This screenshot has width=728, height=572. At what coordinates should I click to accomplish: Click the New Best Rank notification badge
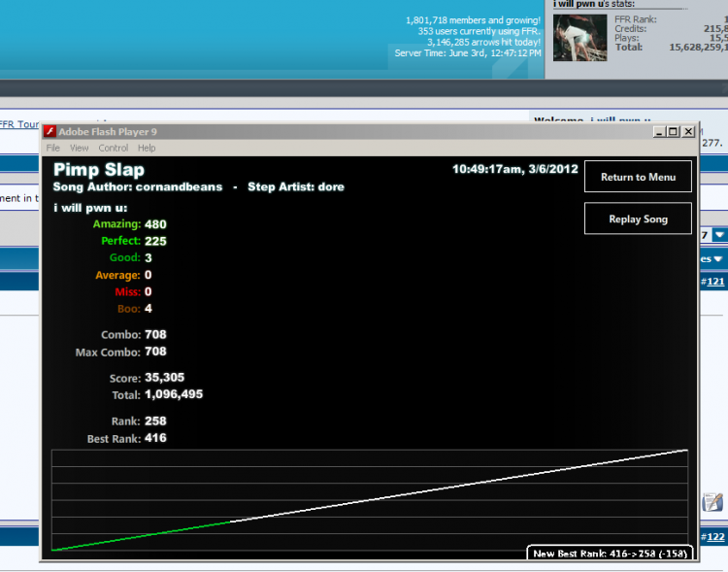coord(610,553)
